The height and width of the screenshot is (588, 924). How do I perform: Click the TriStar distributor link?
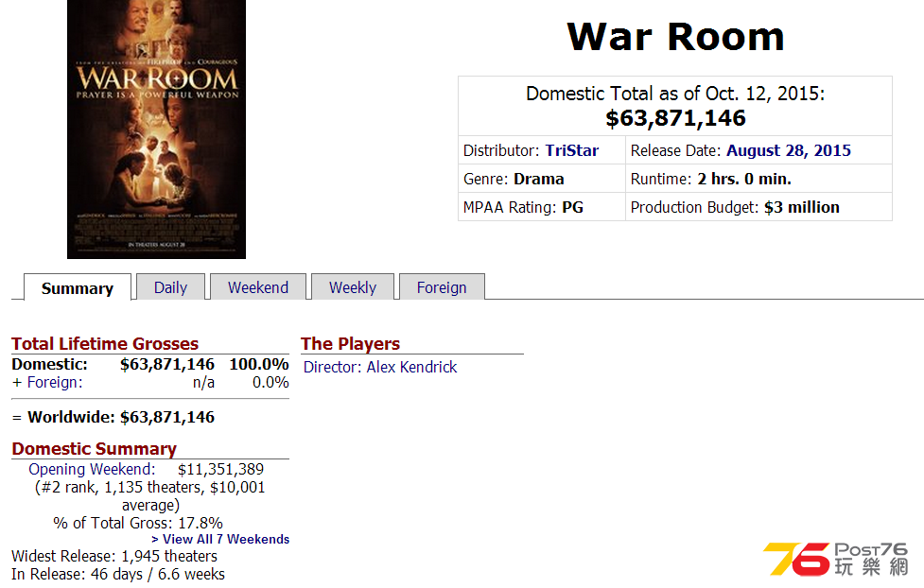pos(571,150)
